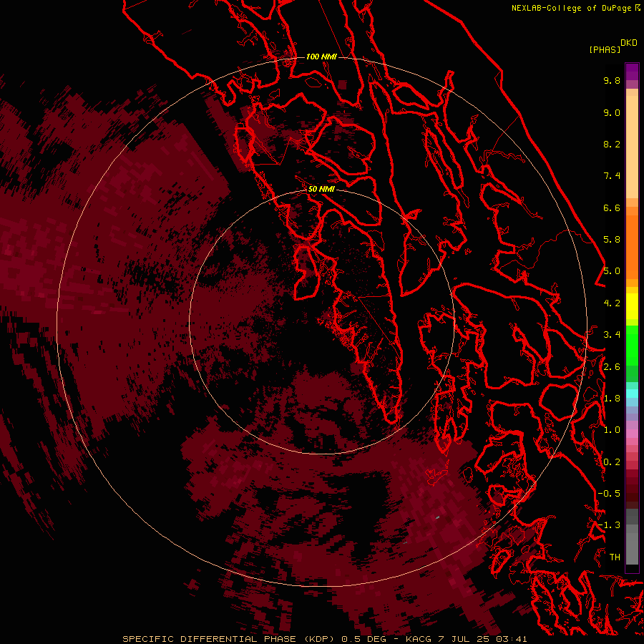The height and width of the screenshot is (644, 644).
Task: Click the 5.8 scale value
Action: [x=612, y=240]
